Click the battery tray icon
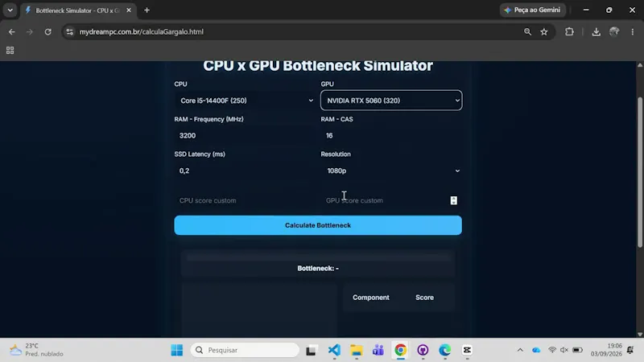Screen dimensions: 644x362 click(577, 350)
